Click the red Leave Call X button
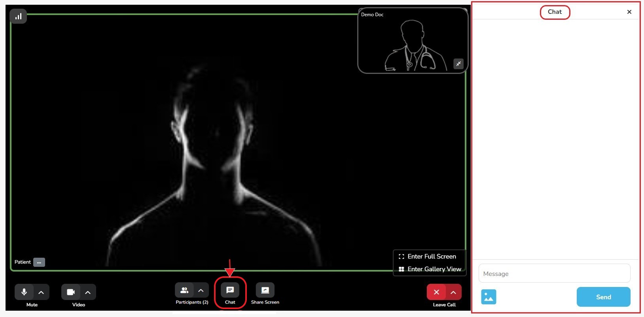This screenshot has width=644, height=317. (x=436, y=292)
